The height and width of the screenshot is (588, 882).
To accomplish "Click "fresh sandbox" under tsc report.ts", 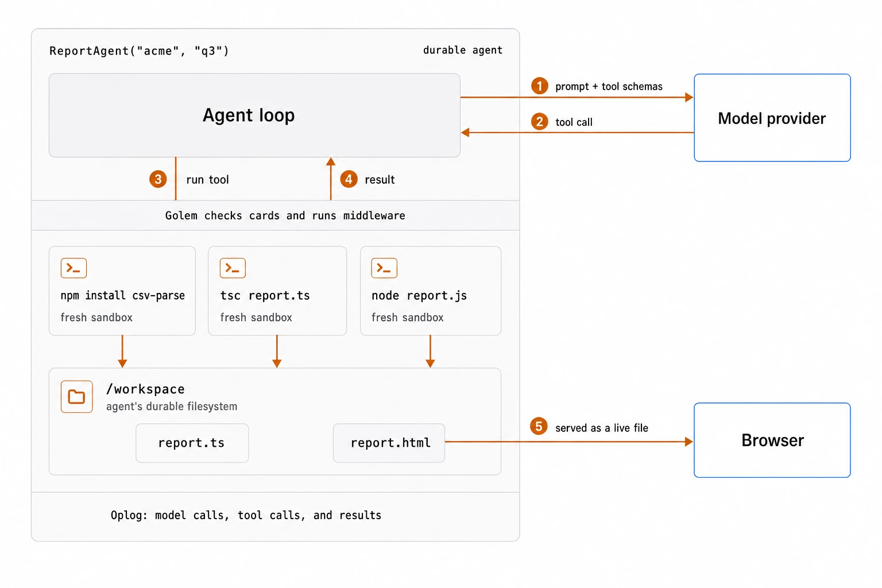I will [256, 318].
